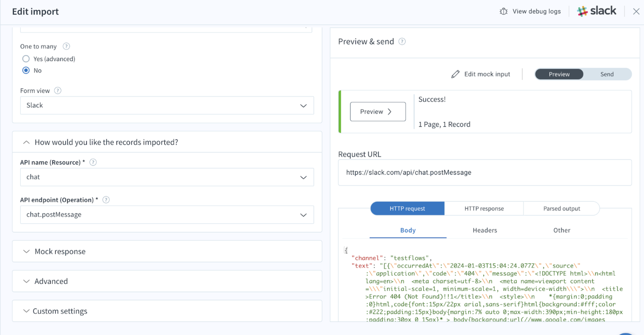Select the Other tab
The height and width of the screenshot is (335, 644).
click(562, 230)
